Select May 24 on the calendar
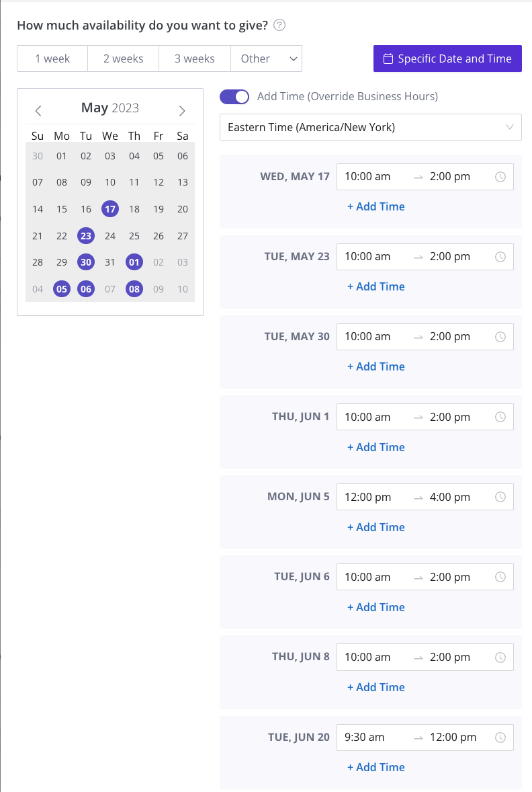 (110, 236)
